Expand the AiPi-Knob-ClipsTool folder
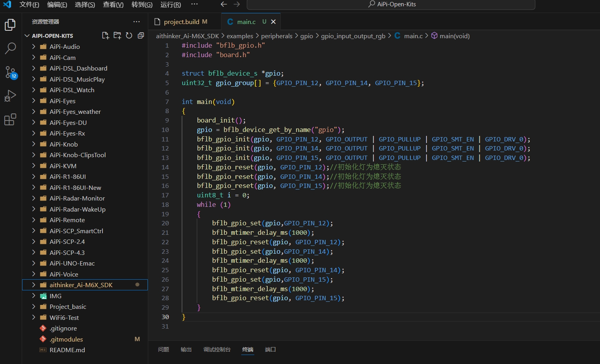This screenshot has width=600, height=364. pyautogui.click(x=34, y=155)
